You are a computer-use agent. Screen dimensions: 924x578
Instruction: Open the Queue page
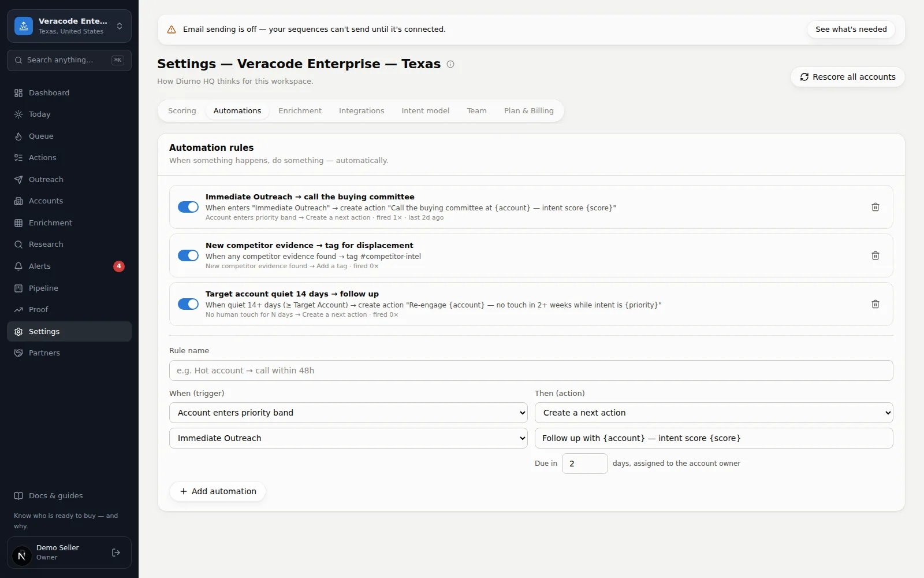(69, 136)
